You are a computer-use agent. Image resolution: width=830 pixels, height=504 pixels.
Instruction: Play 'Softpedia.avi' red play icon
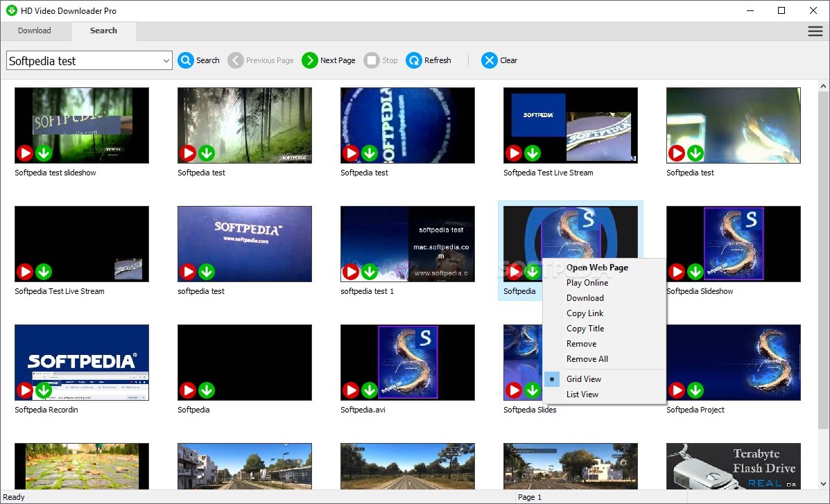(350, 391)
